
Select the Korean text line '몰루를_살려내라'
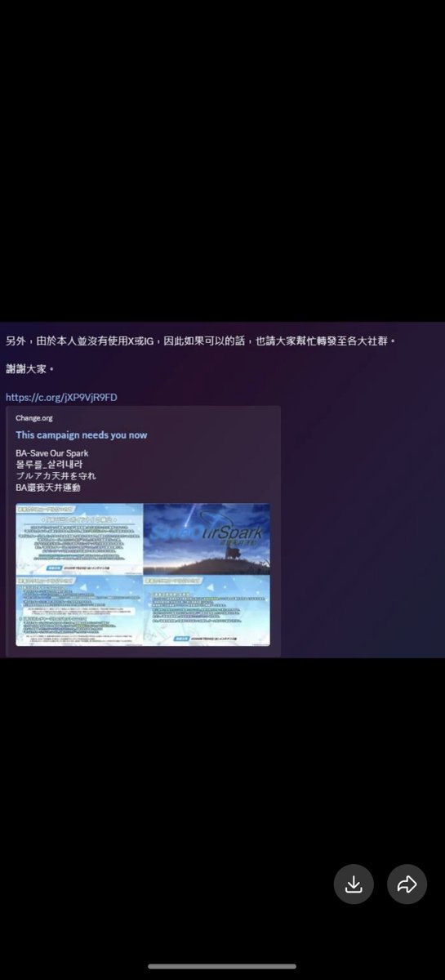click(x=49, y=464)
